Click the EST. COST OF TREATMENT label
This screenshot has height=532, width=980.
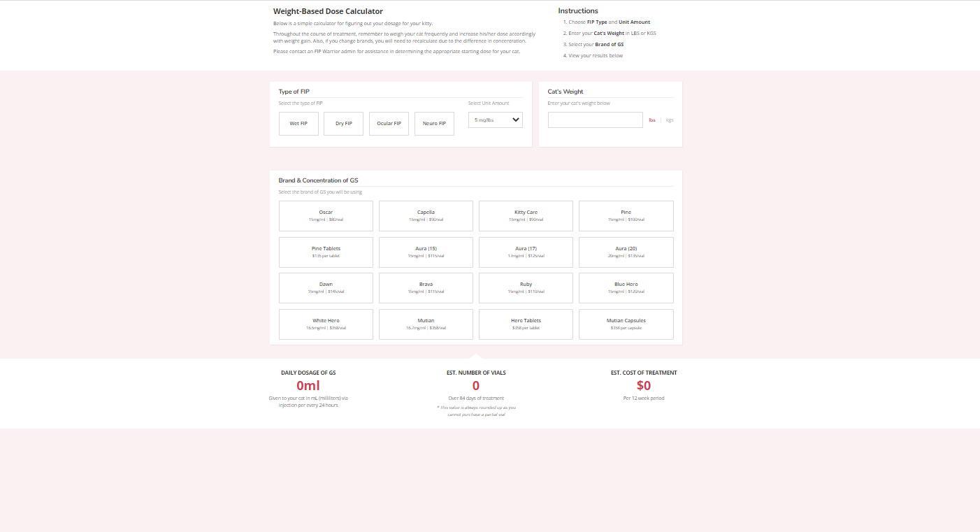(644, 373)
